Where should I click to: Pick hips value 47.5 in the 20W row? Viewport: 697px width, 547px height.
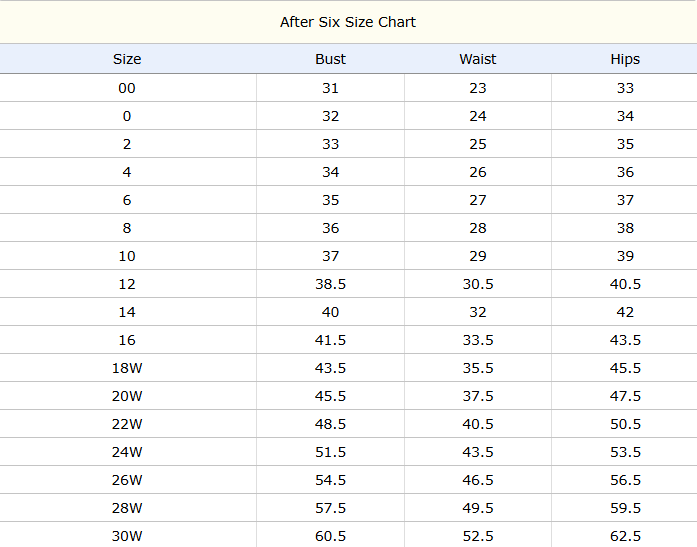pos(625,396)
